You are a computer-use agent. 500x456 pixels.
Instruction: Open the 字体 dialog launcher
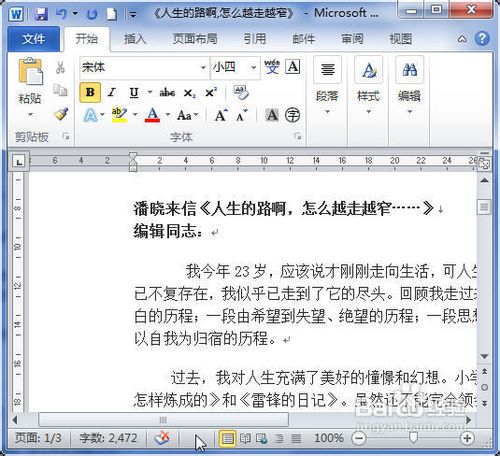297,136
